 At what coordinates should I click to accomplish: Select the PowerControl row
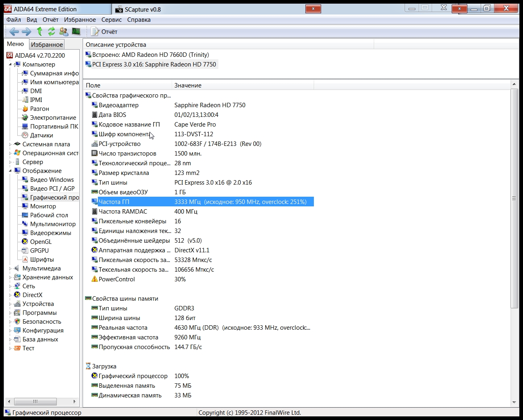point(202,279)
